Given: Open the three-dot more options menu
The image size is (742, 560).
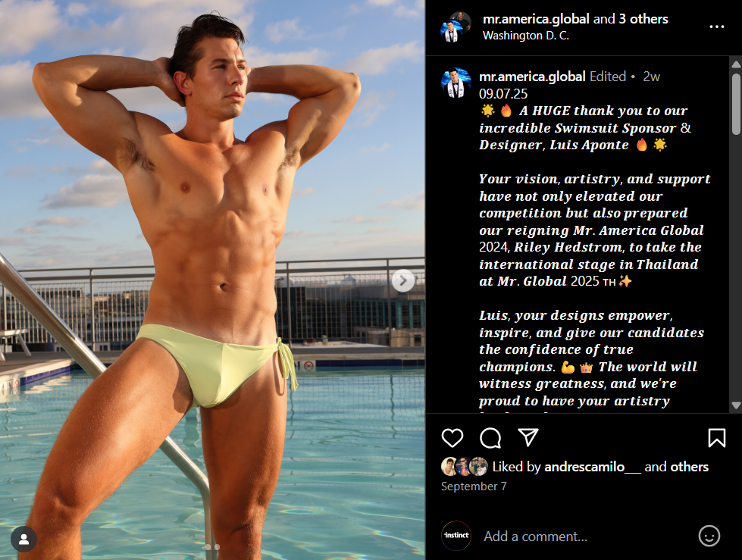Looking at the screenshot, I should coord(716,27).
